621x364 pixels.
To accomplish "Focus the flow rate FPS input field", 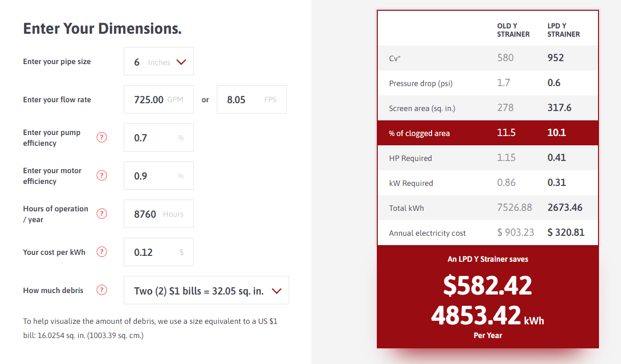I will (x=252, y=99).
